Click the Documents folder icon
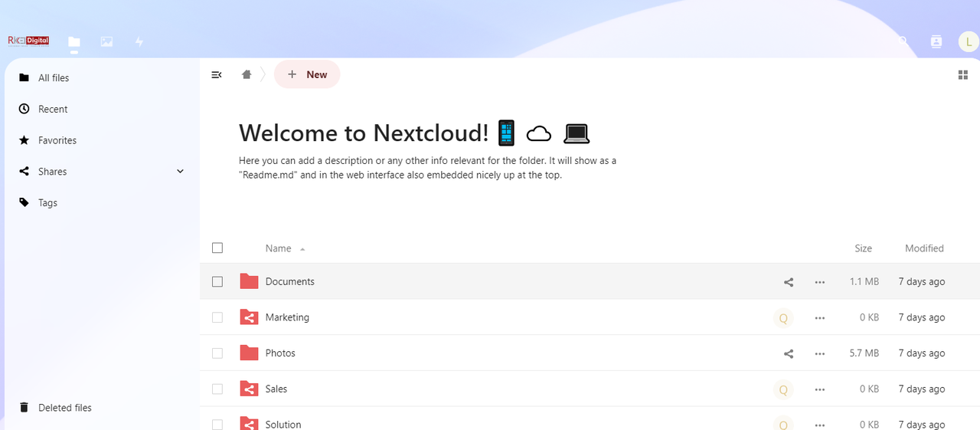The height and width of the screenshot is (430, 980). click(249, 281)
